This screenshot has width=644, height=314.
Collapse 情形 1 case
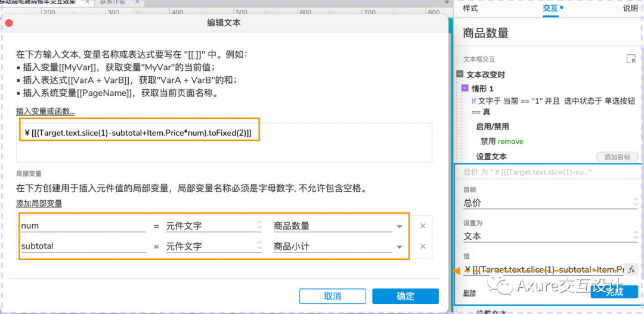pos(465,88)
